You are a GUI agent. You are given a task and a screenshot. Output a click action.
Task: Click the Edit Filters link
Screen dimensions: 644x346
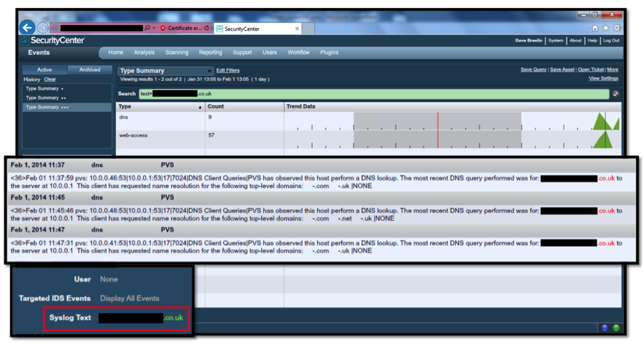(228, 71)
